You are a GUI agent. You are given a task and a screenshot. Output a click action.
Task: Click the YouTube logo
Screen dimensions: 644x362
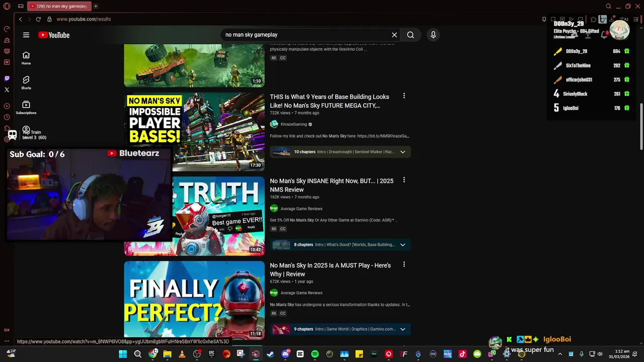[54, 35]
